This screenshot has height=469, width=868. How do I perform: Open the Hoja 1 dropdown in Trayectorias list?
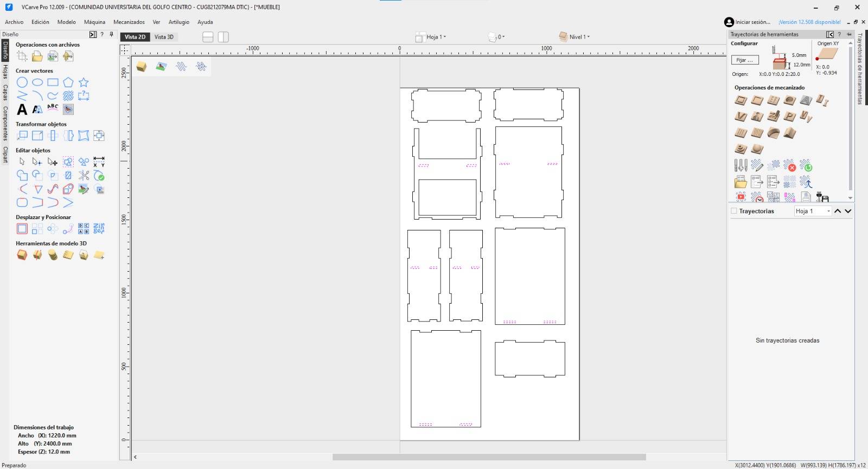coord(813,211)
